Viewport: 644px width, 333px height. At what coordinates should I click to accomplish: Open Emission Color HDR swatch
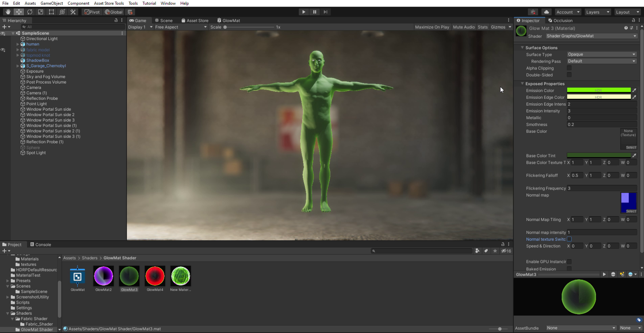click(x=599, y=90)
